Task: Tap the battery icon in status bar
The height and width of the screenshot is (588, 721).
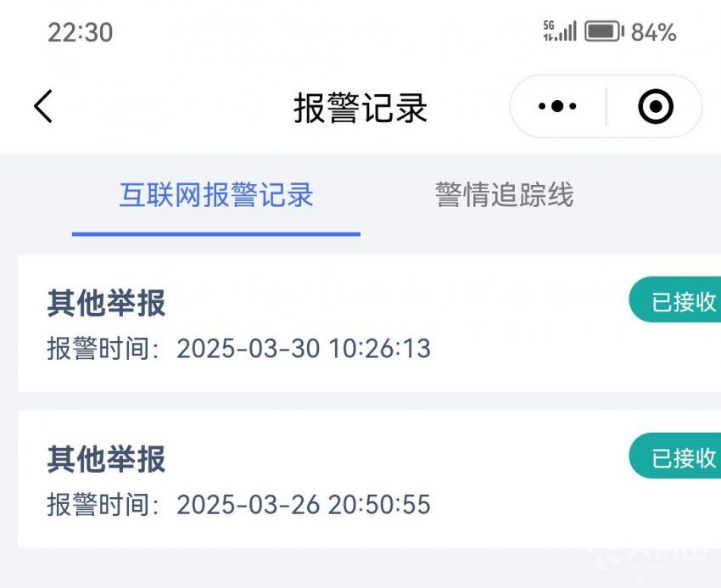Action: (604, 31)
